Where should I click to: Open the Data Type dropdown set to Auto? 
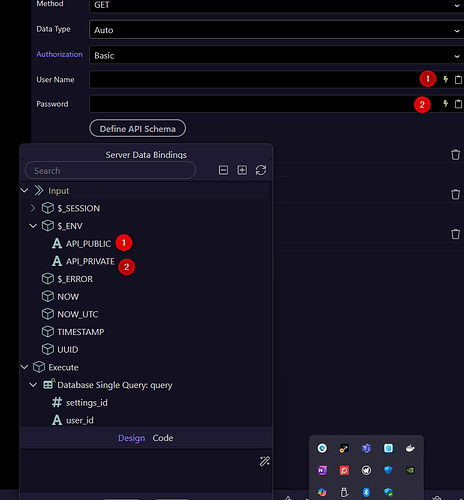coord(276,30)
